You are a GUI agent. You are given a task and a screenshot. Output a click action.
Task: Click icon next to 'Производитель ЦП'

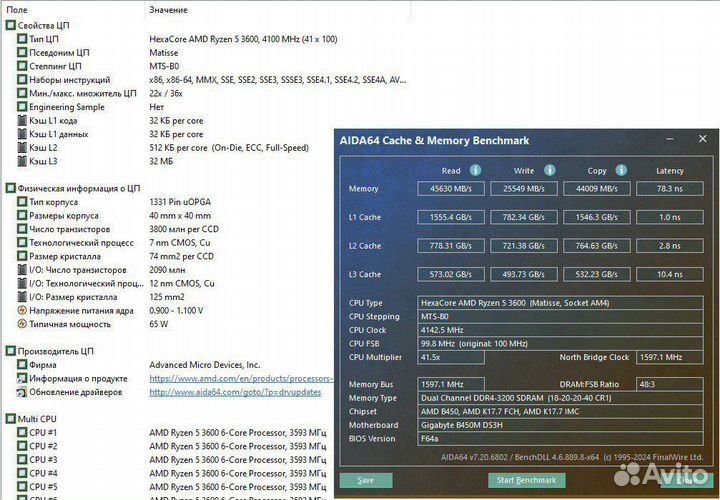[x=11, y=351]
